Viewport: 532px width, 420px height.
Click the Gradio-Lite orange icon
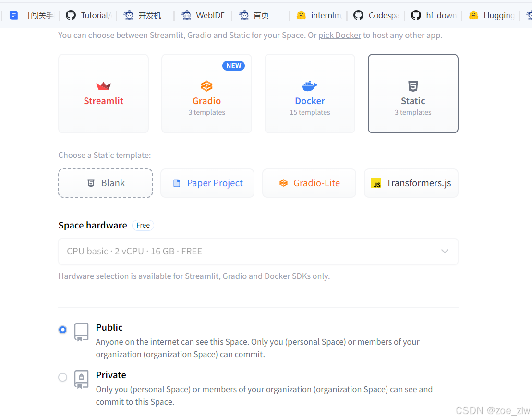pyautogui.click(x=283, y=183)
